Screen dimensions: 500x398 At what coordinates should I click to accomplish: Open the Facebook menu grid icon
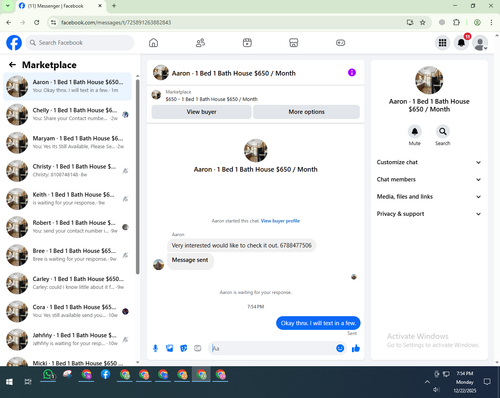tap(442, 43)
